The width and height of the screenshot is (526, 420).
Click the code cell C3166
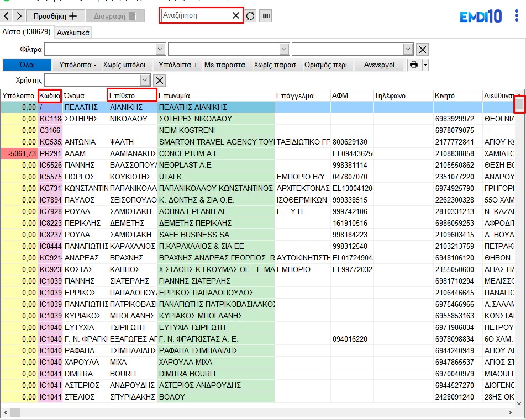50,130
